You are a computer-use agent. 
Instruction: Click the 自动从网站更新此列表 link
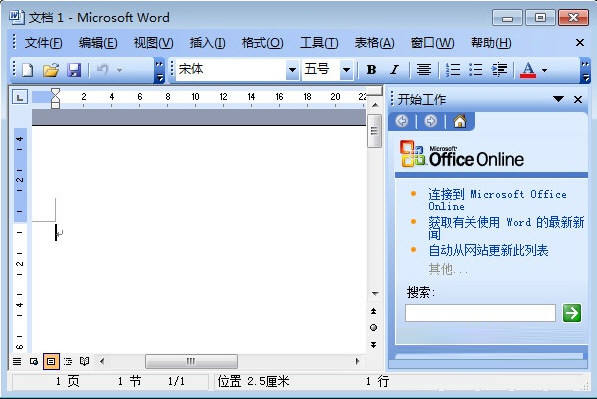click(x=488, y=250)
